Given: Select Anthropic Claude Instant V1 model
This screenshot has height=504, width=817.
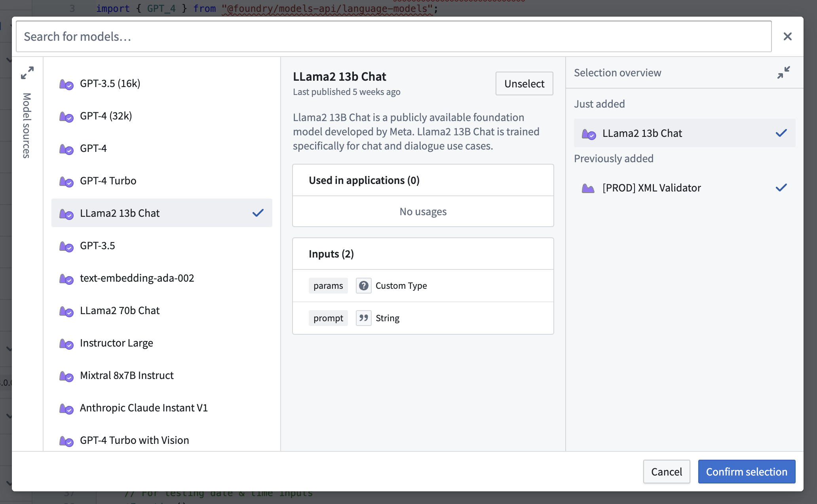Looking at the screenshot, I should pos(161,408).
